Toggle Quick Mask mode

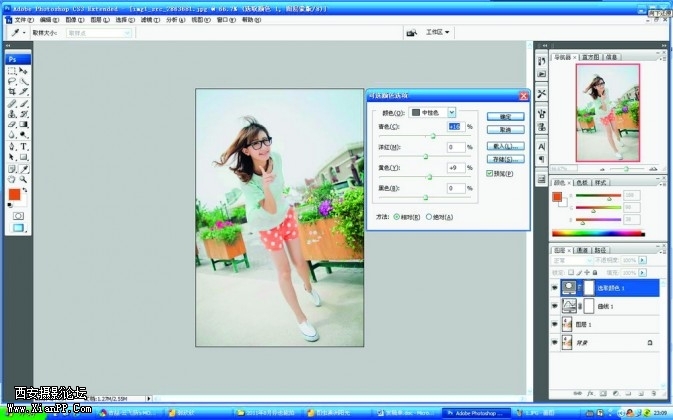(x=18, y=216)
